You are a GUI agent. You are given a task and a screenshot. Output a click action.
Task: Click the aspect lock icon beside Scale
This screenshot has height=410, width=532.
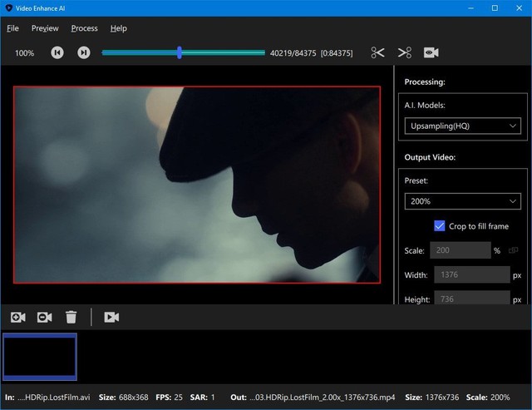coord(513,250)
